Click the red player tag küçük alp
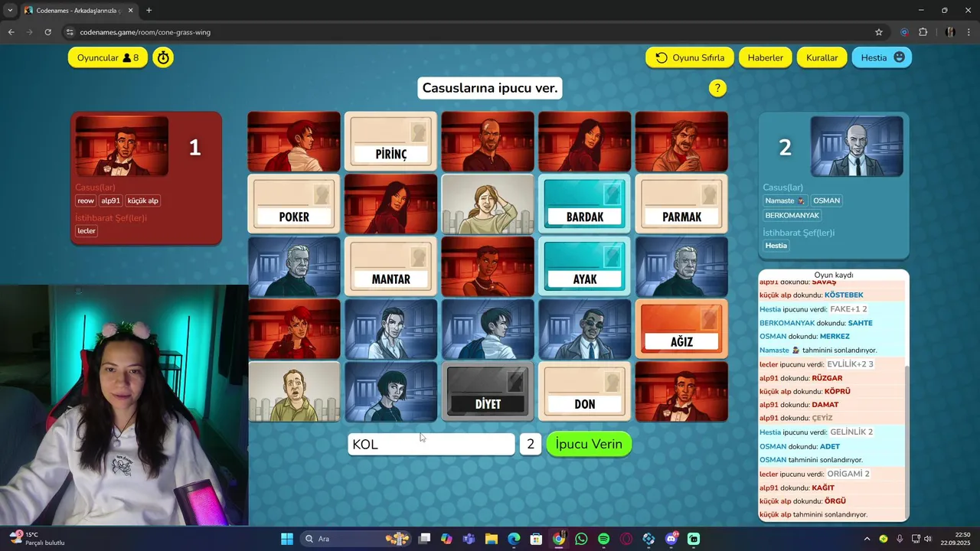 click(x=143, y=201)
